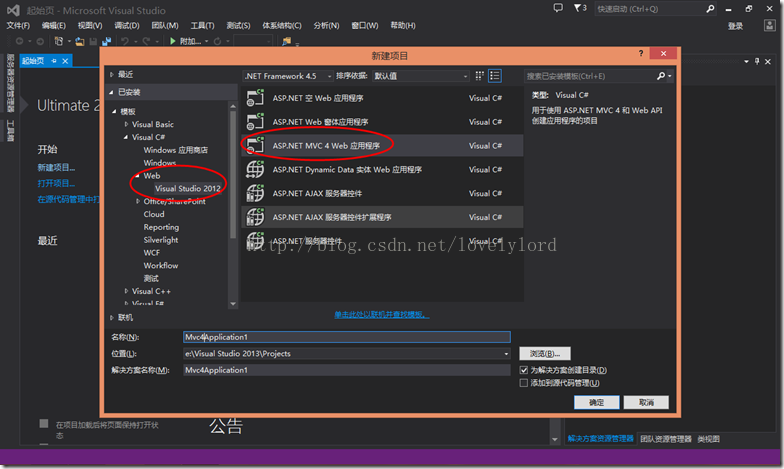Click the Open File folder icon in the toolbar
Screen dimensions: 784x469
pos(80,42)
